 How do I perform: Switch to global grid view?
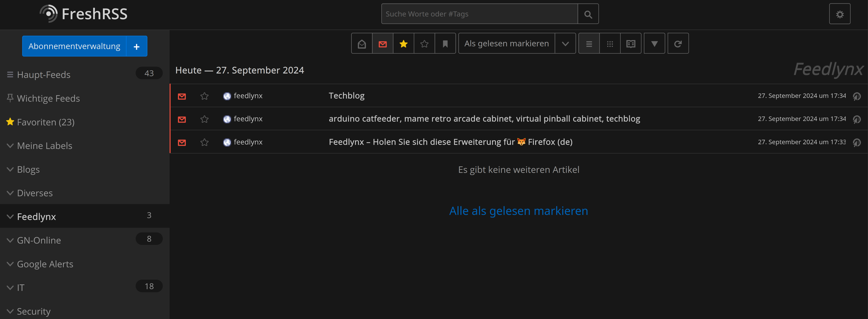(x=610, y=43)
